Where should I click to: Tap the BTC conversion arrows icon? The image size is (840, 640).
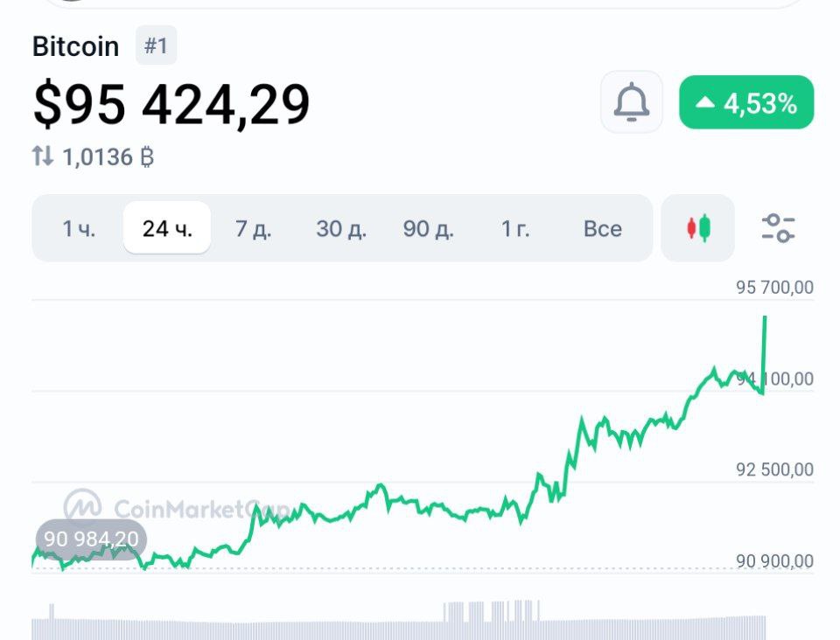click(43, 157)
